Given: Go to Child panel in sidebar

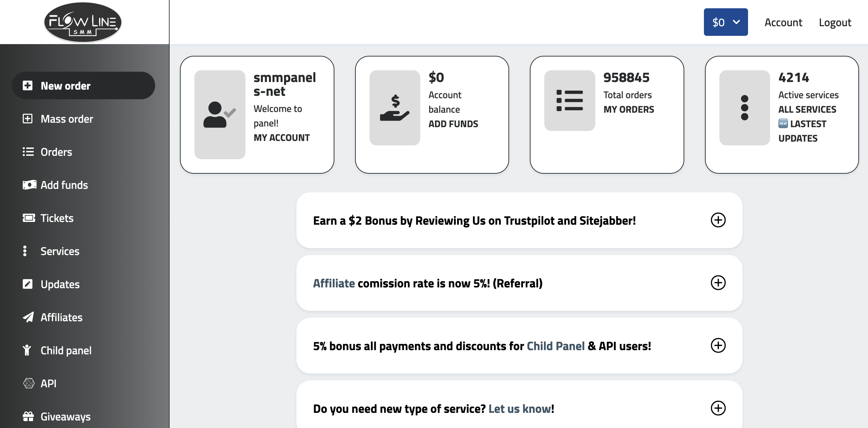Looking at the screenshot, I should click(66, 350).
